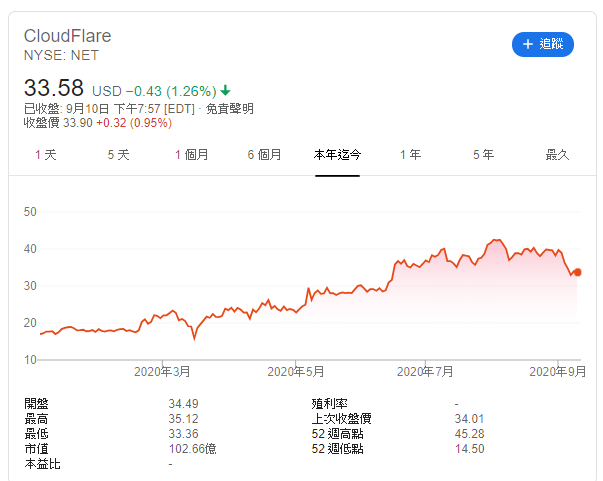Click the chart peak near August
This screenshot has height=481, width=603.
pyautogui.click(x=497, y=240)
